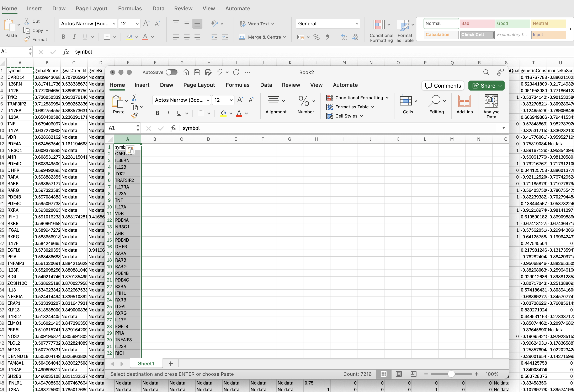Screen dimensions: 574x392
Task: Adjust the zoom slider handle in status bar
Action: coord(451,374)
